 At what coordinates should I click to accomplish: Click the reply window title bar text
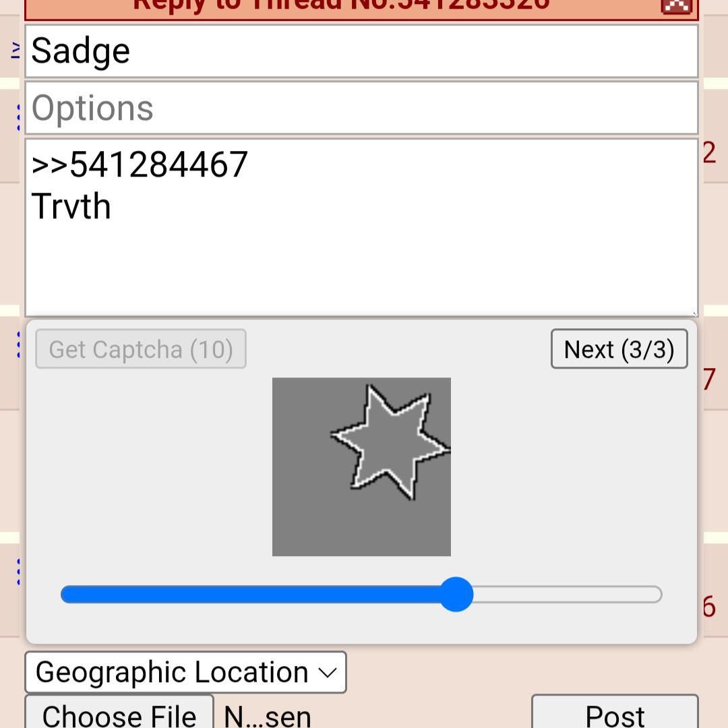[341, 5]
